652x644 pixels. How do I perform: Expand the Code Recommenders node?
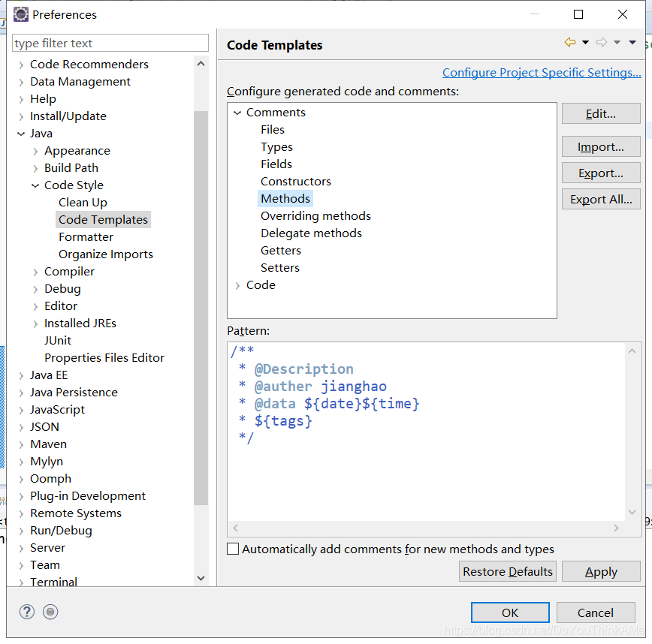(x=21, y=65)
